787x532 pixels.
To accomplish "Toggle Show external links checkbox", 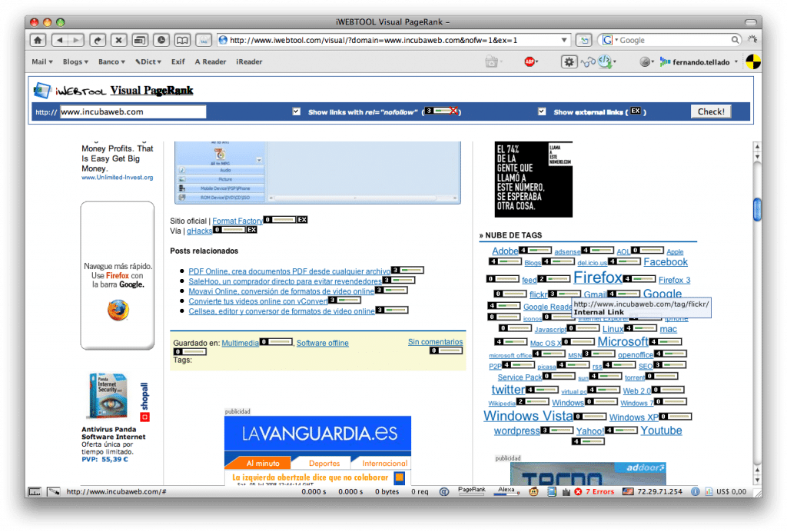I will click(542, 111).
